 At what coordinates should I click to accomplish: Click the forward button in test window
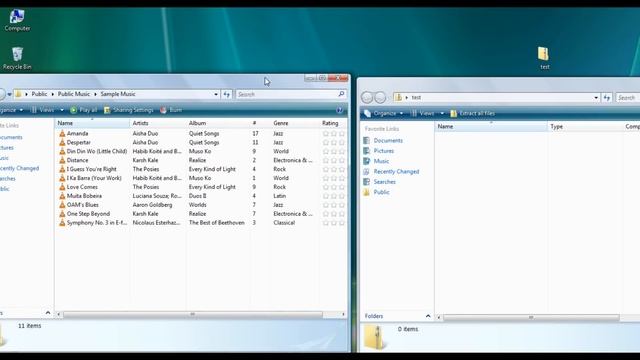coord(380,98)
